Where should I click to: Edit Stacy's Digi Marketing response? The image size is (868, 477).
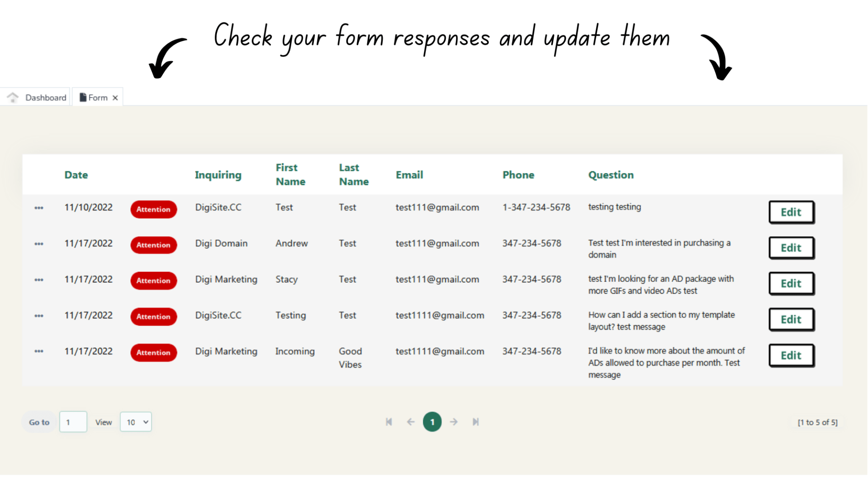pyautogui.click(x=791, y=284)
